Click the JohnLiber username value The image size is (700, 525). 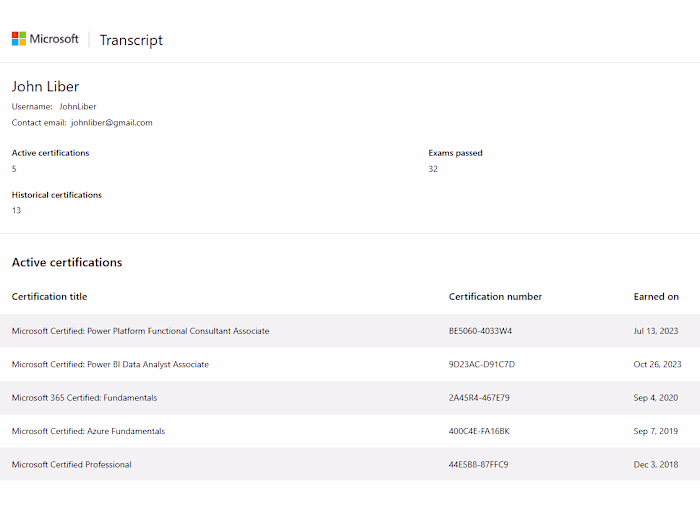[77, 106]
